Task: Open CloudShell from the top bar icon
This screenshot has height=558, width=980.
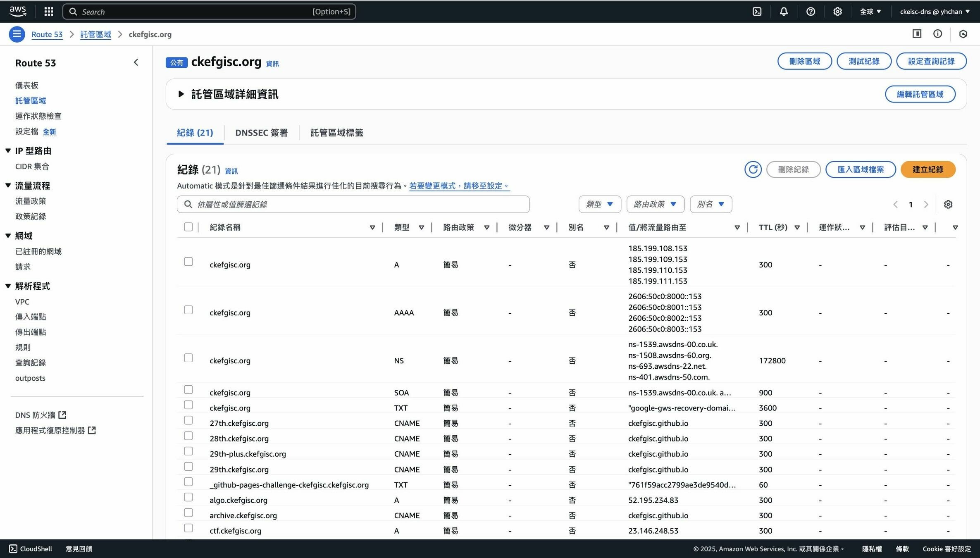Action: pyautogui.click(x=757, y=12)
